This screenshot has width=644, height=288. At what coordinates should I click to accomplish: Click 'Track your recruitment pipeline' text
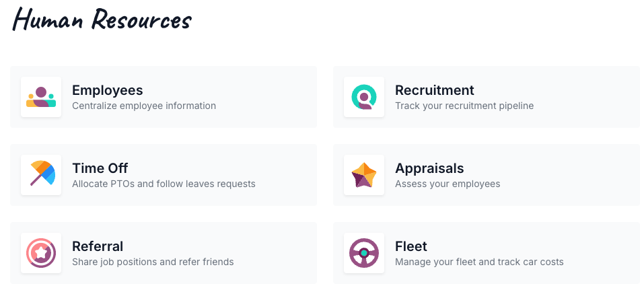(464, 106)
